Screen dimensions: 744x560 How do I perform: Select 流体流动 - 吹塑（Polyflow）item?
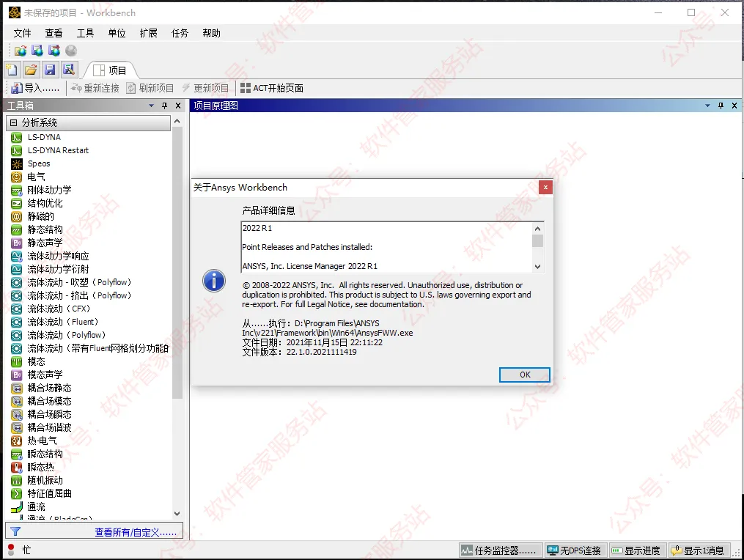[x=71, y=283]
